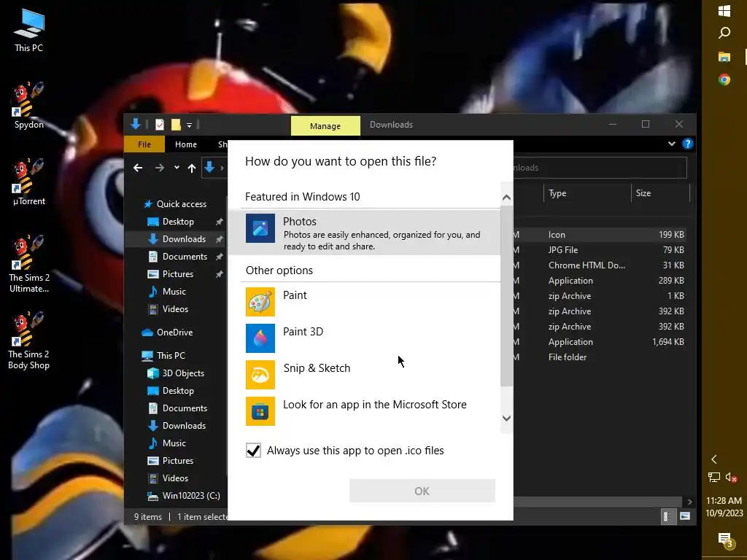This screenshot has height=560, width=747.
Task: Select the File folder row
Action: point(600,357)
